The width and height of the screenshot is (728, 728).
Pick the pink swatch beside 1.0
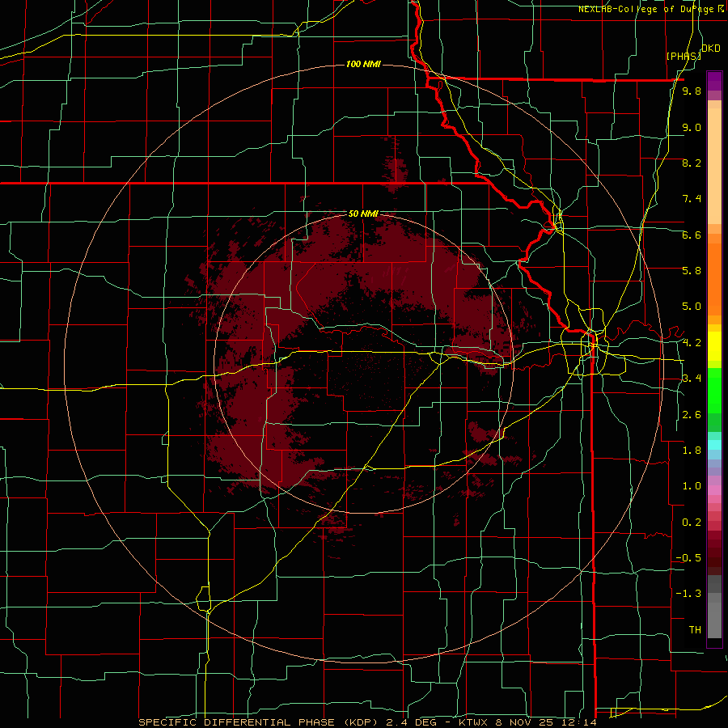pos(714,489)
